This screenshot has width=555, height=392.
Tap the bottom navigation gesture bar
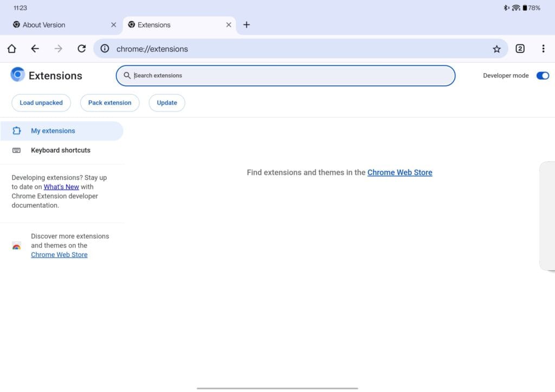click(277, 388)
